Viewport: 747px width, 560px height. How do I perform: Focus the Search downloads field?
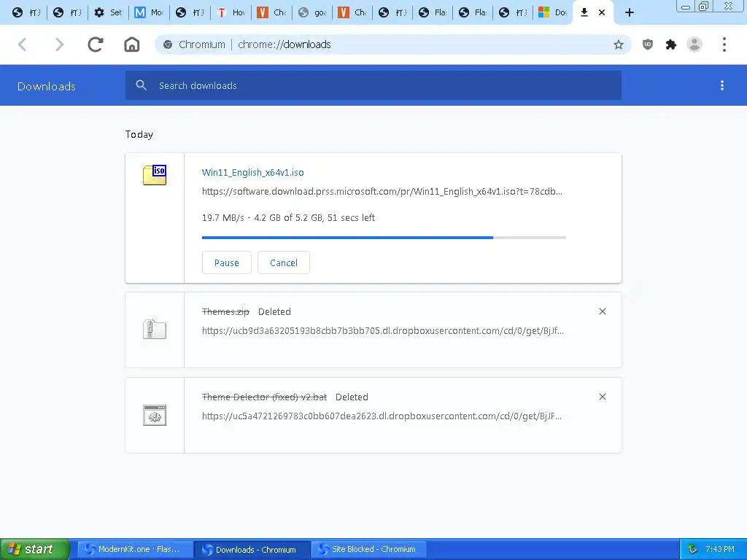(x=373, y=85)
